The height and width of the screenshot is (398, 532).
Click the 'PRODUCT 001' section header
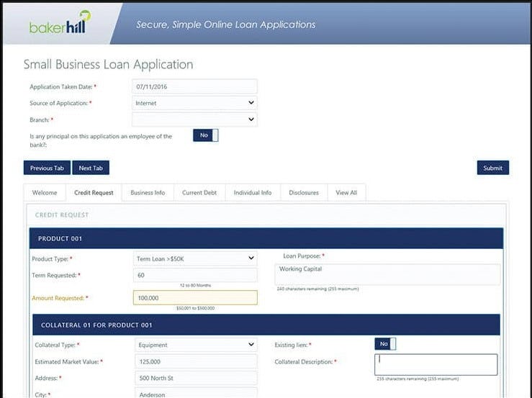coord(266,238)
